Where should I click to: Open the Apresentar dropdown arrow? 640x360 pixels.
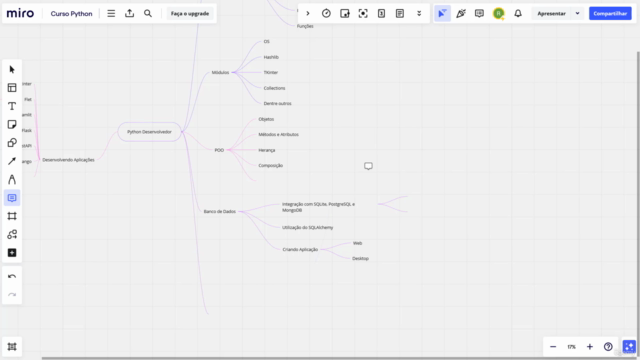point(578,13)
